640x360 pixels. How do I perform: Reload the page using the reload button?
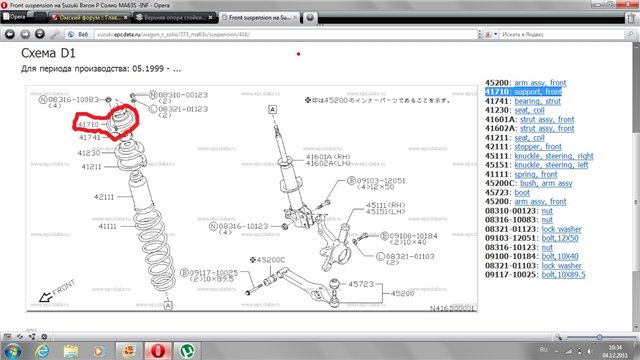point(40,34)
